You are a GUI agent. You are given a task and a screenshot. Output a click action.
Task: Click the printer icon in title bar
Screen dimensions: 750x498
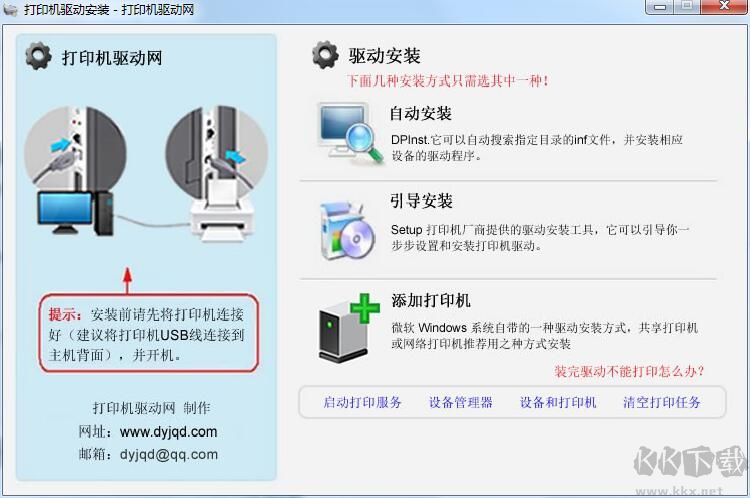pyautogui.click(x=11, y=9)
